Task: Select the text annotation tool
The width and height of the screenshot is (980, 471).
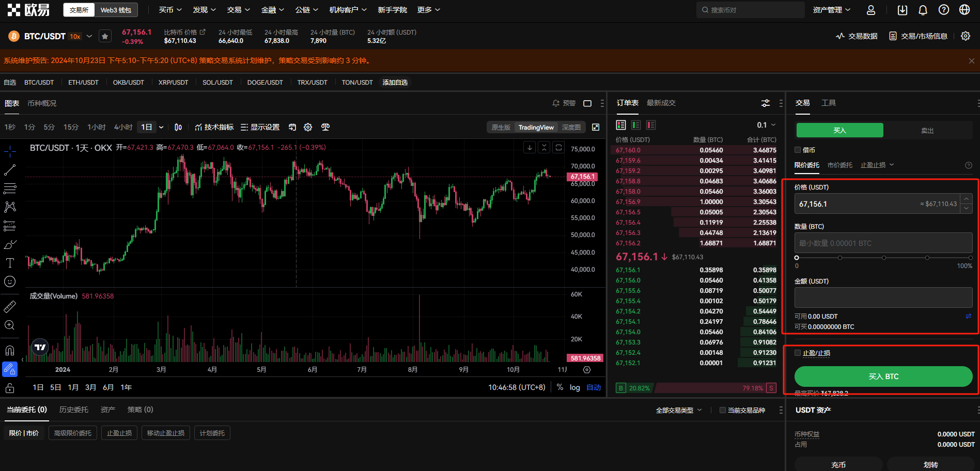Action: pyautogui.click(x=10, y=263)
